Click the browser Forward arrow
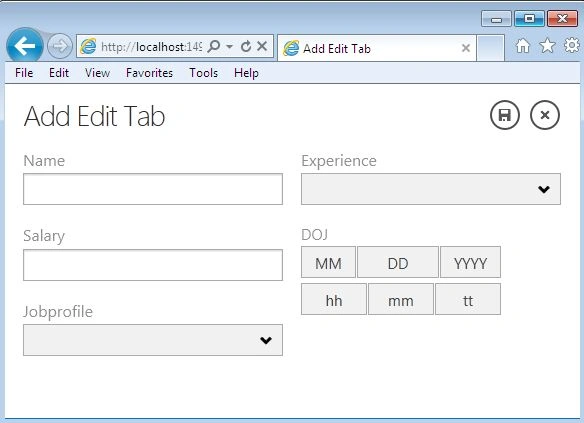The image size is (584, 423). [x=60, y=46]
